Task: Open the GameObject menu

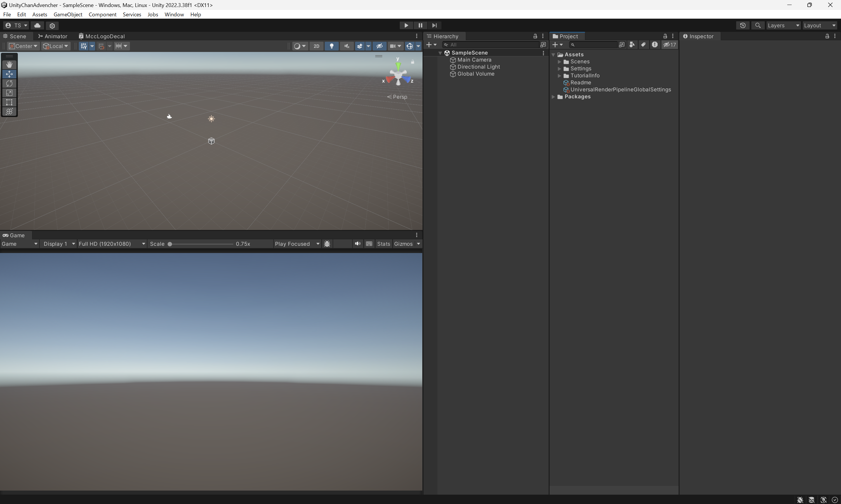Action: coord(68,14)
